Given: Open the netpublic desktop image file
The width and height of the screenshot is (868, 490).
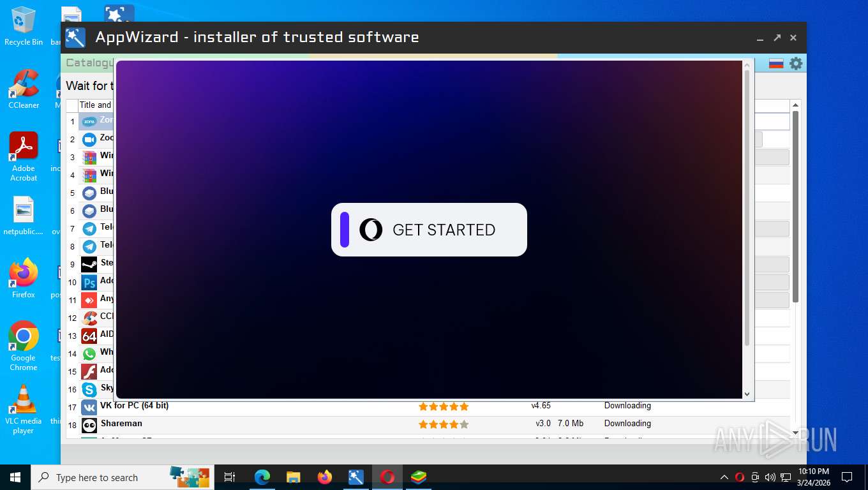Looking at the screenshot, I should pyautogui.click(x=24, y=216).
